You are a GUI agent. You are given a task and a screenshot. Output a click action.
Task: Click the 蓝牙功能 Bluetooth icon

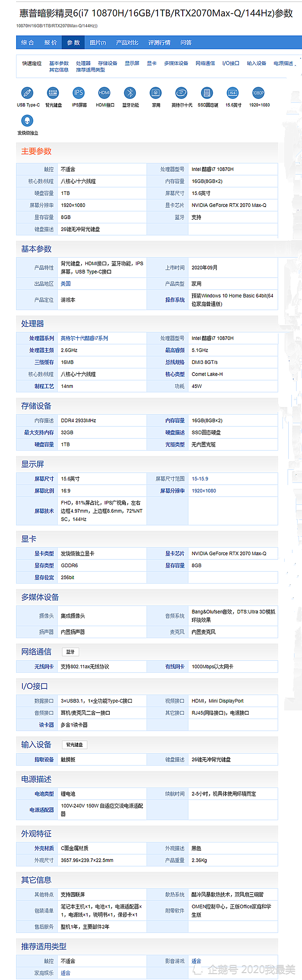[x=130, y=93]
